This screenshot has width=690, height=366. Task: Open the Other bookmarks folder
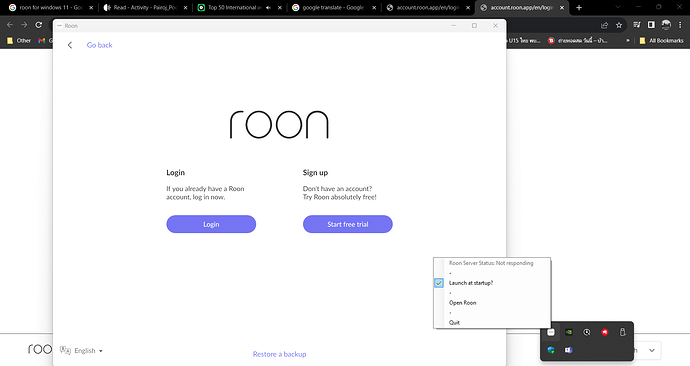[19, 40]
